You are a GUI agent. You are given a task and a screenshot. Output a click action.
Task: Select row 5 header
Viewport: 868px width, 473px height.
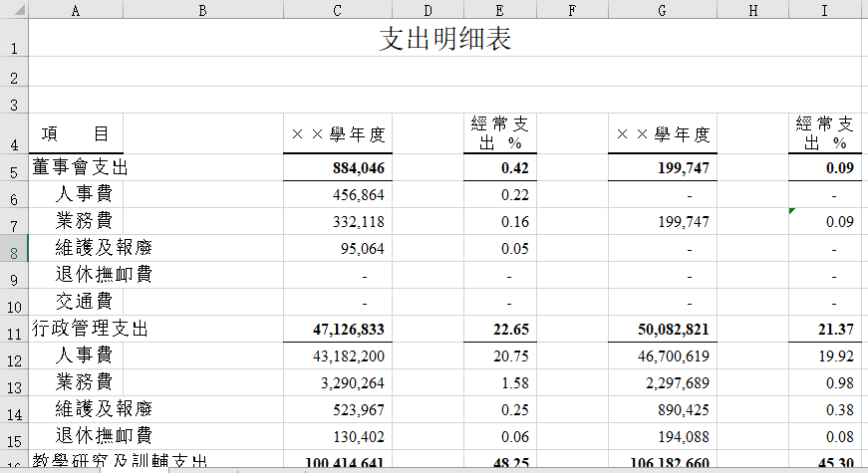point(14,168)
